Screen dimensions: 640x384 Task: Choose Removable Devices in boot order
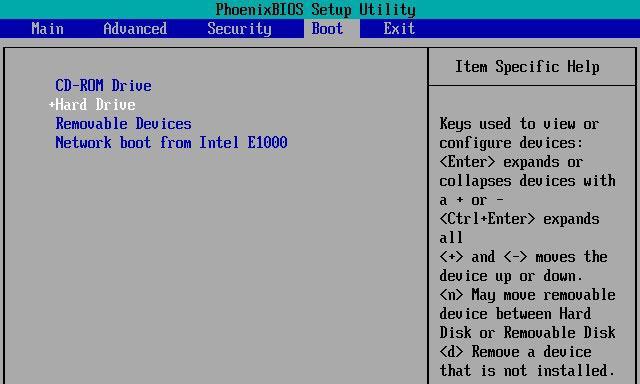123,124
